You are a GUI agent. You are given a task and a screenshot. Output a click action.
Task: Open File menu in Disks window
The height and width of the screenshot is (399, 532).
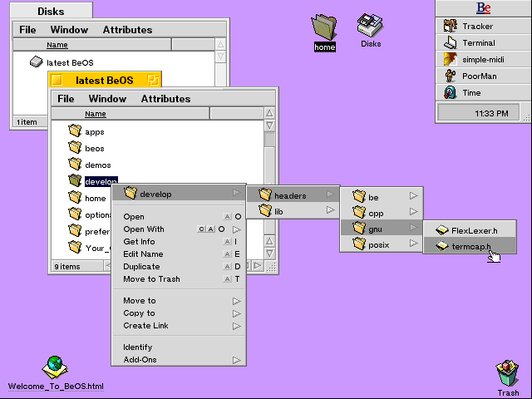click(27, 30)
